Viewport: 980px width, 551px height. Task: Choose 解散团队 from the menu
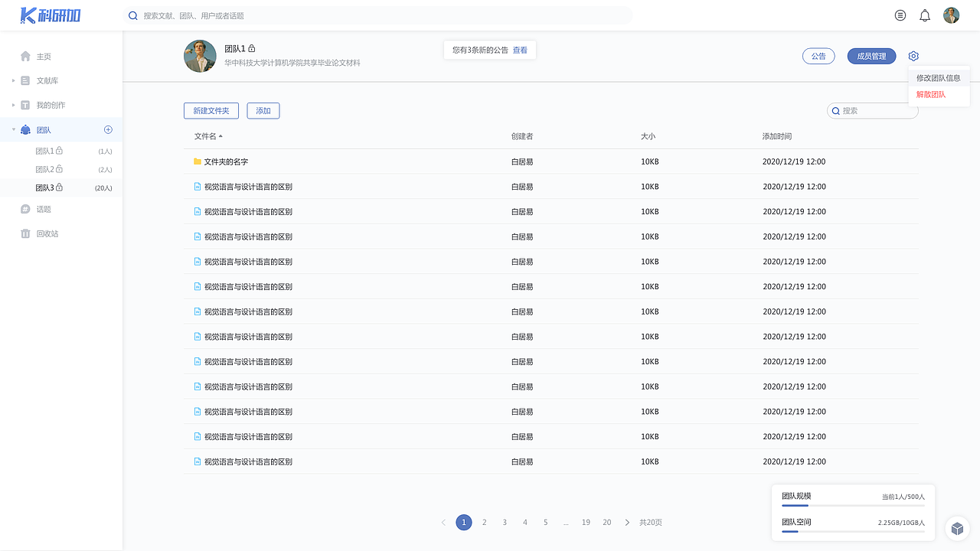(x=931, y=95)
